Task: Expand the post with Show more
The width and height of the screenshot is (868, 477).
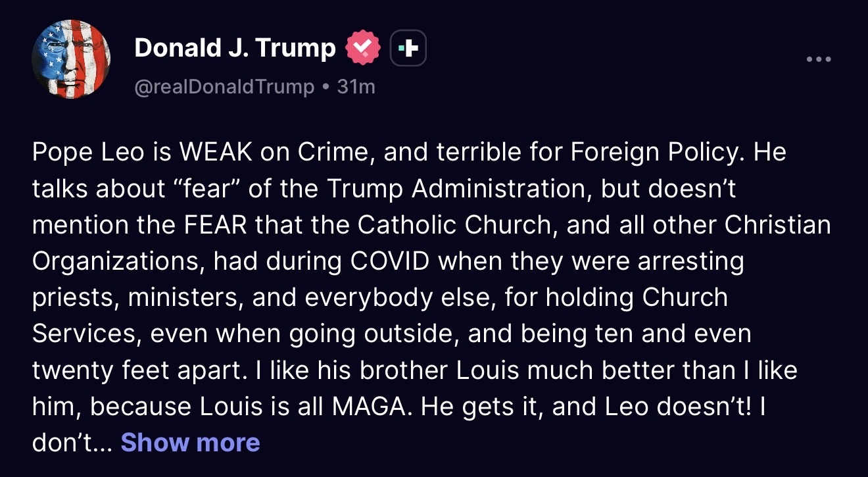Action: click(190, 443)
